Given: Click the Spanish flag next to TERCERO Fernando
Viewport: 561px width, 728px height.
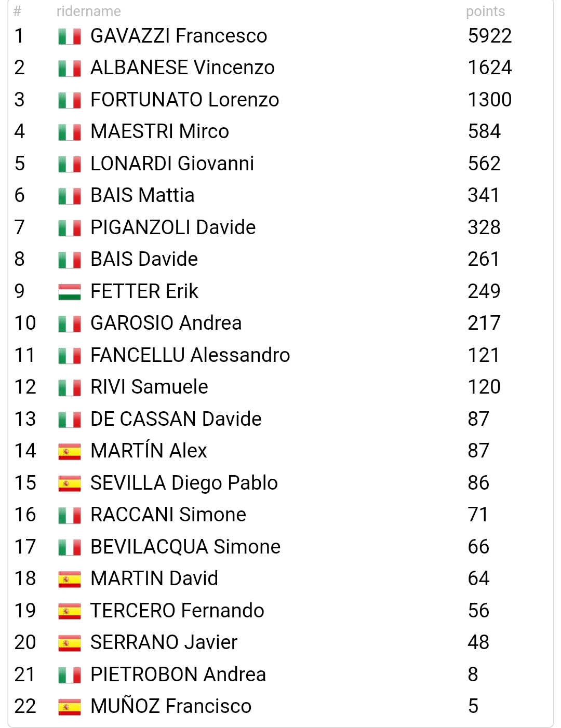Looking at the screenshot, I should (70, 612).
